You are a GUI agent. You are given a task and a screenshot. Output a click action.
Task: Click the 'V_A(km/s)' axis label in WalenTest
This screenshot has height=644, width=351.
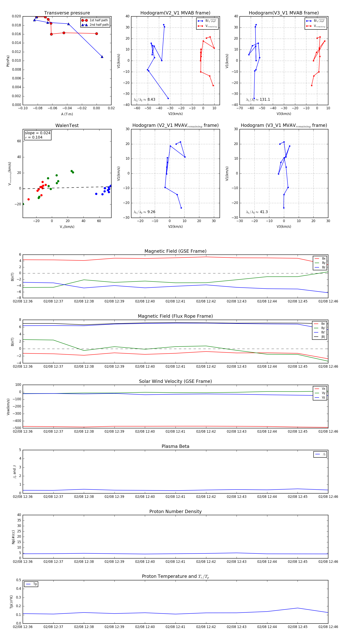point(67,227)
